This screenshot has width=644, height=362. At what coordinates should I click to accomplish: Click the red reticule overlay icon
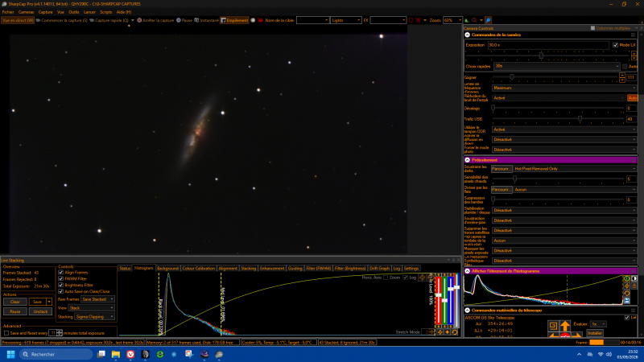(418, 20)
